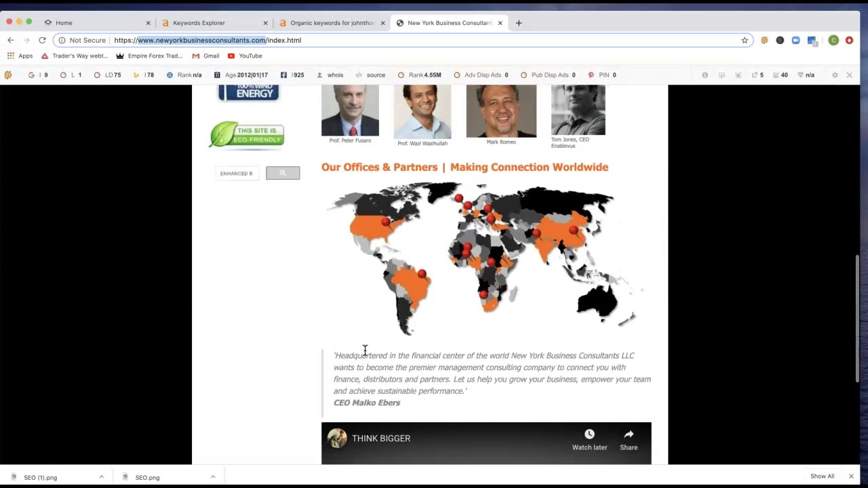Image resolution: width=868 pixels, height=488 pixels.
Task: Expand options for SEO.png download
Action: click(213, 477)
